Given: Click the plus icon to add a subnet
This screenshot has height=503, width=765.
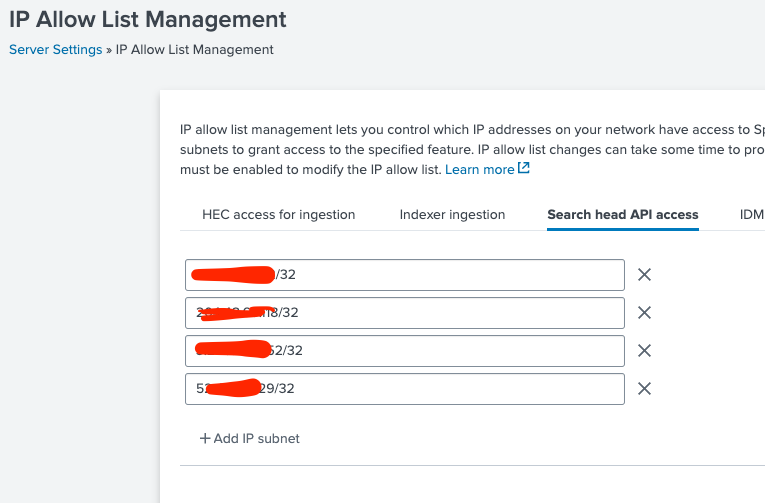Looking at the screenshot, I should (205, 438).
